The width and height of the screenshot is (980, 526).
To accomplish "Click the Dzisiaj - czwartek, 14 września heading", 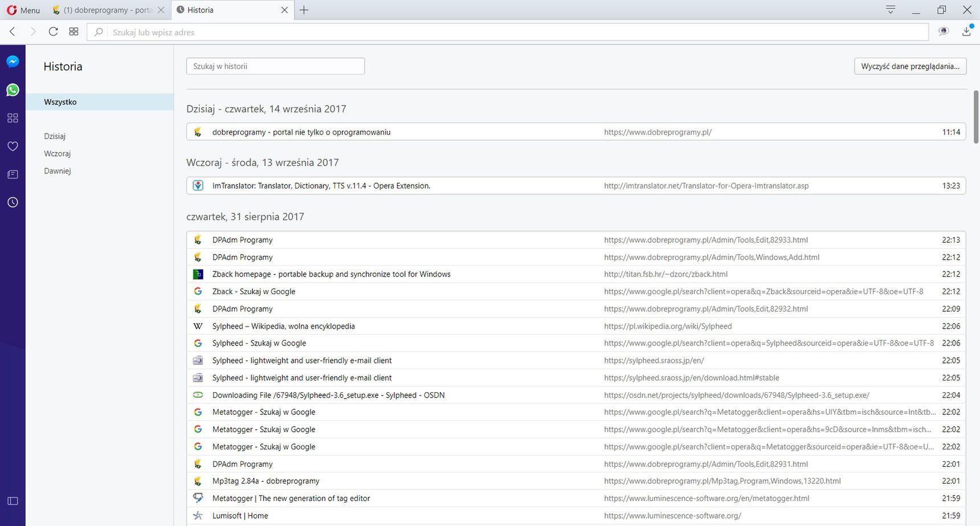I will [x=266, y=109].
